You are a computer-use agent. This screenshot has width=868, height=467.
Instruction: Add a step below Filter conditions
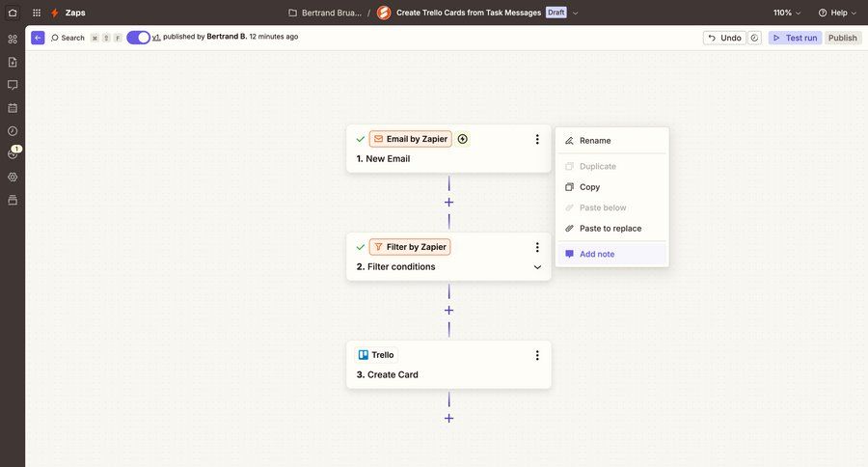click(x=448, y=311)
